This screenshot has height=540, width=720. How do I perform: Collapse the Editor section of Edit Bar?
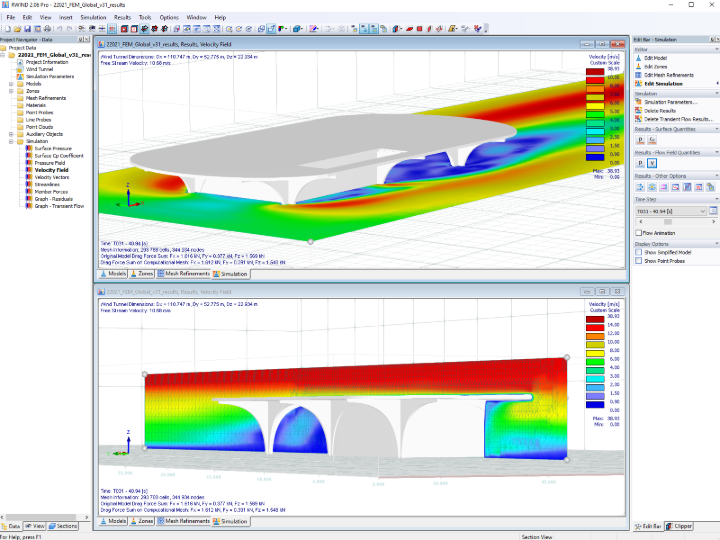tap(716, 49)
